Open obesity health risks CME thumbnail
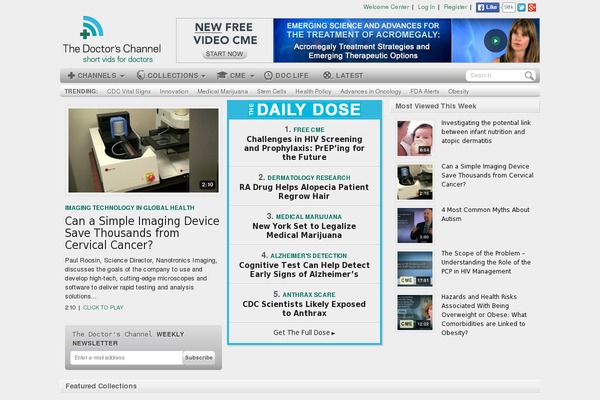The height and width of the screenshot is (400, 600). pos(415,312)
